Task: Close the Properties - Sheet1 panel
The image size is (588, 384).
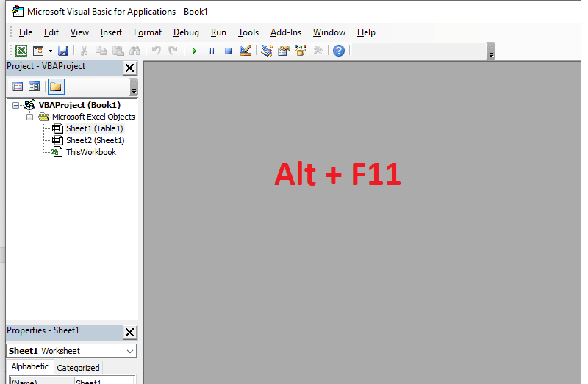Action: [130, 333]
